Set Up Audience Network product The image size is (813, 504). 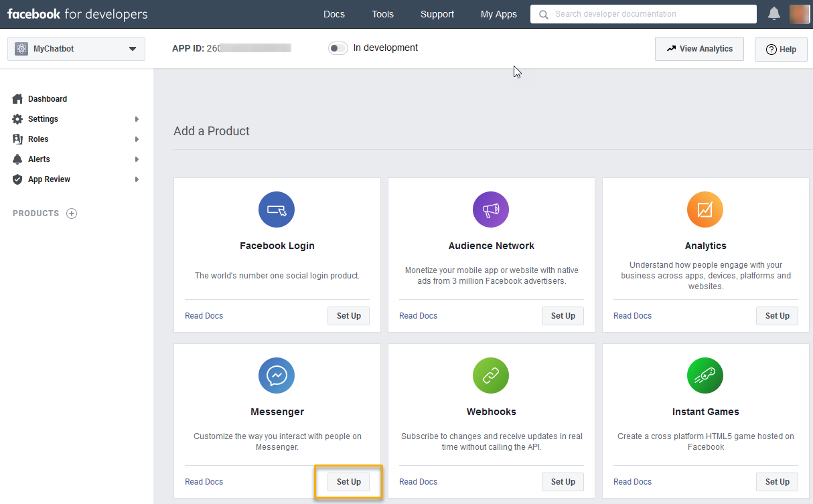[563, 316]
